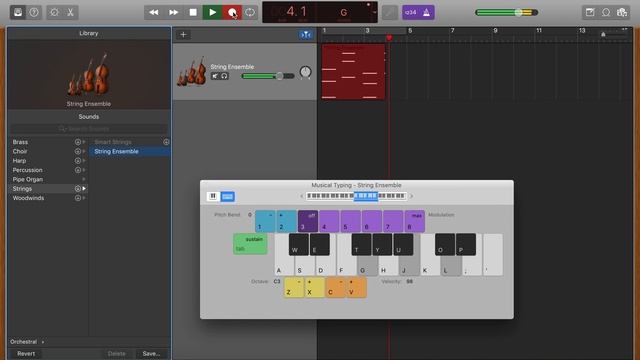Screen dimensions: 640x360
Task: Click the Search Sounds field
Action: [x=89, y=129]
